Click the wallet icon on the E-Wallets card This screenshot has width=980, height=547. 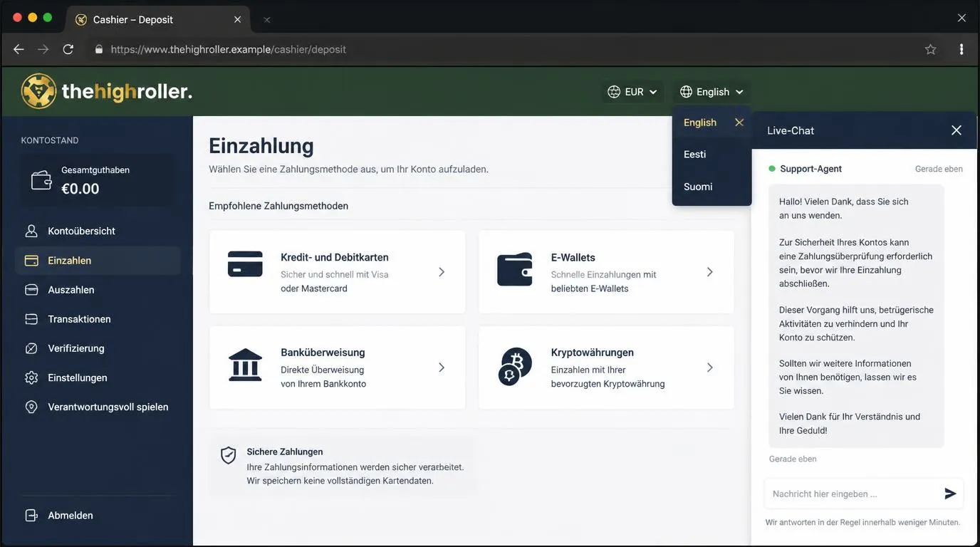tap(514, 269)
